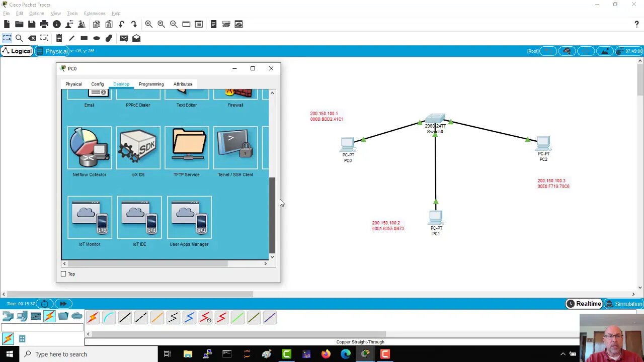
Task: Select the Copper Cross-Over dashed cable
Action: tap(141, 317)
